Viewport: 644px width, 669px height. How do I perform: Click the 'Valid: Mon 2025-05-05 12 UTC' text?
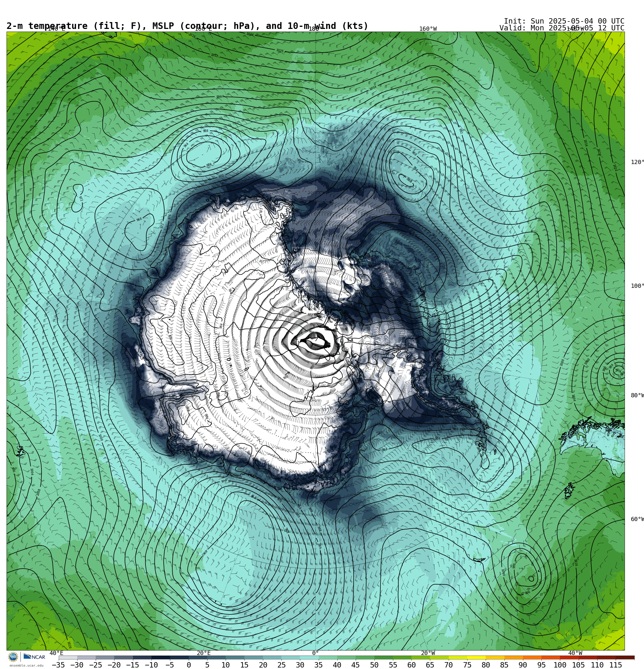562,28
